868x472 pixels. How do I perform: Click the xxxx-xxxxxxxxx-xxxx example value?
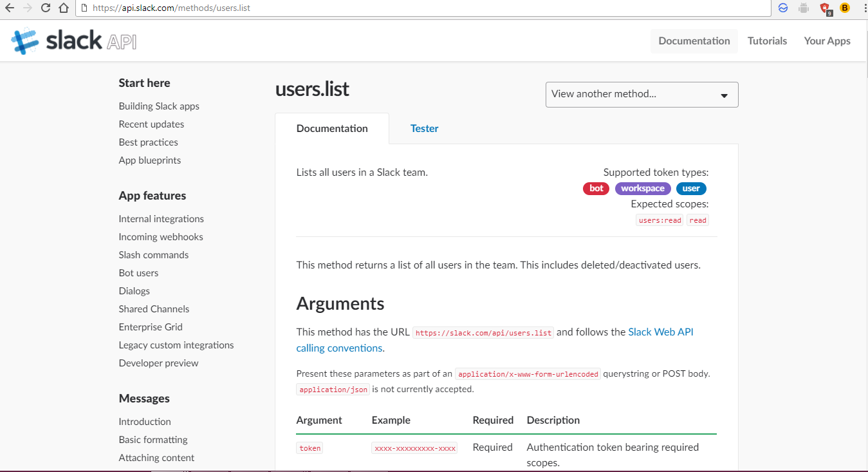tap(414, 448)
